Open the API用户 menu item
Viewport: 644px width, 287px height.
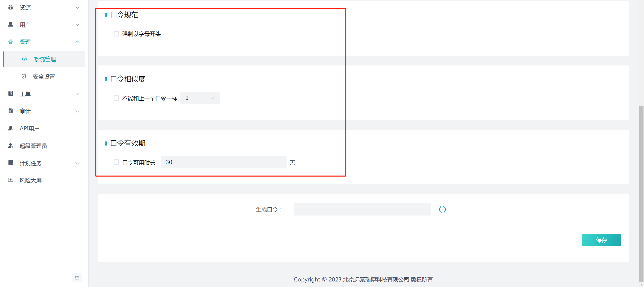coord(29,128)
